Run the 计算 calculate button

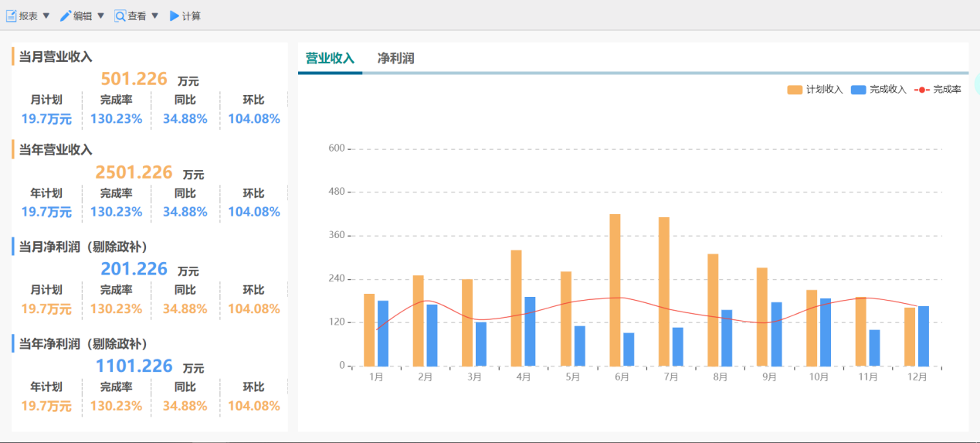pos(185,15)
